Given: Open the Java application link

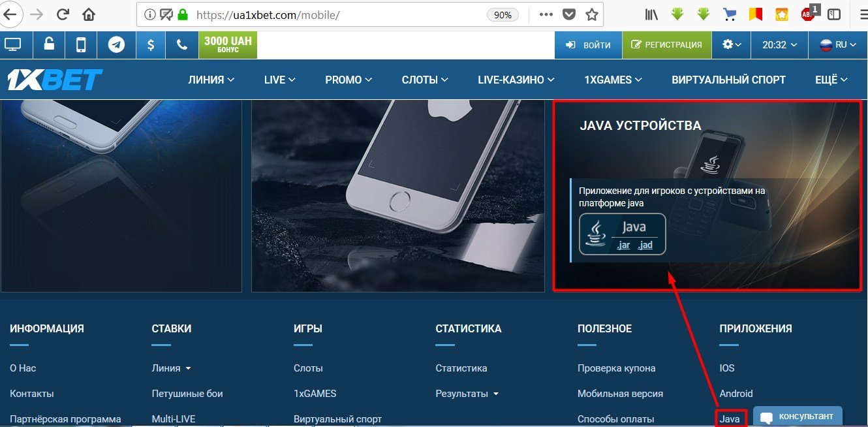Looking at the screenshot, I should pyautogui.click(x=730, y=419).
